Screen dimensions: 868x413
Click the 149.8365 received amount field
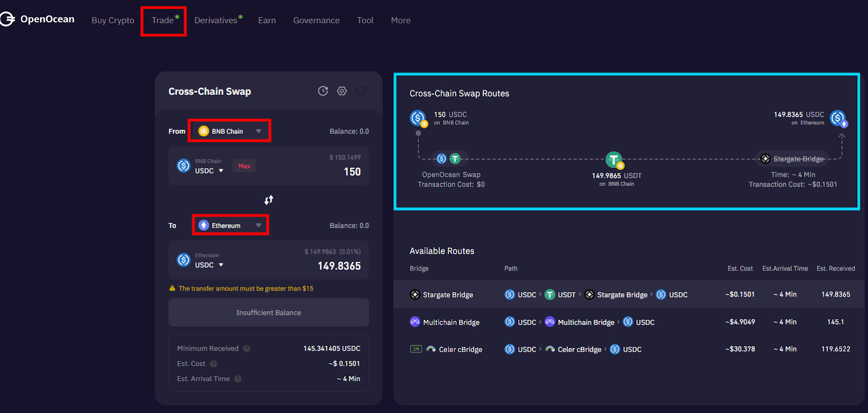pyautogui.click(x=339, y=266)
